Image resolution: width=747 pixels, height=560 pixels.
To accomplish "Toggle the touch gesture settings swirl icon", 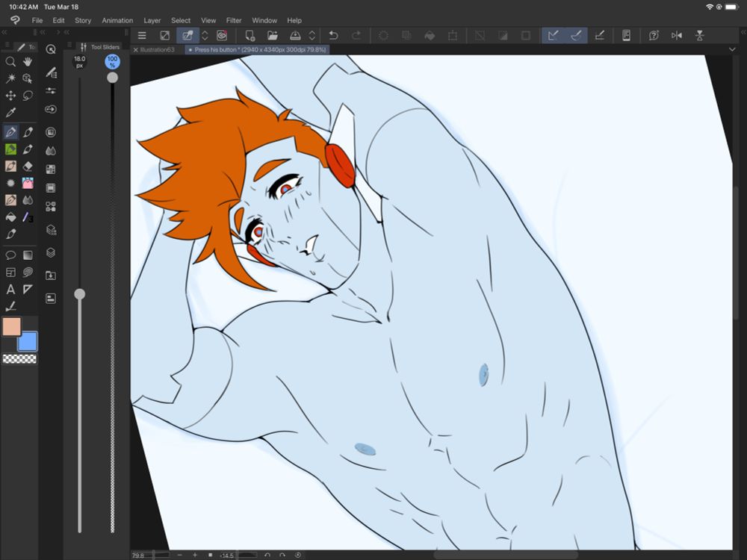I will click(222, 36).
